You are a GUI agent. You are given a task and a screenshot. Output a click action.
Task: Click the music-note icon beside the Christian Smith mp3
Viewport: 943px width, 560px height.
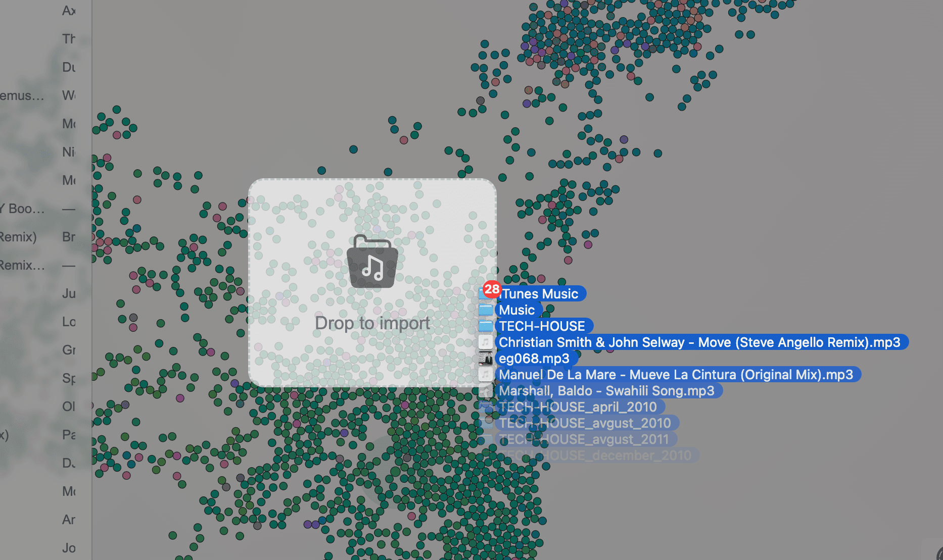486,342
